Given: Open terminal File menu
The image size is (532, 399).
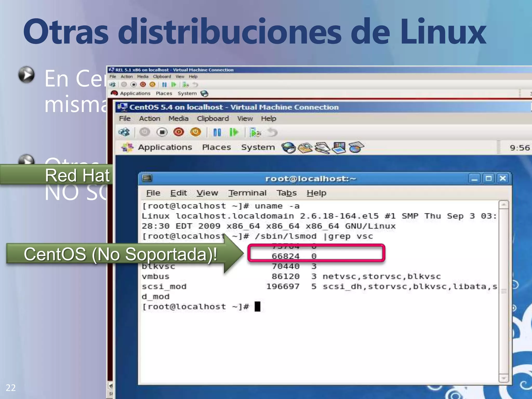Looking at the screenshot, I should 153,193.
